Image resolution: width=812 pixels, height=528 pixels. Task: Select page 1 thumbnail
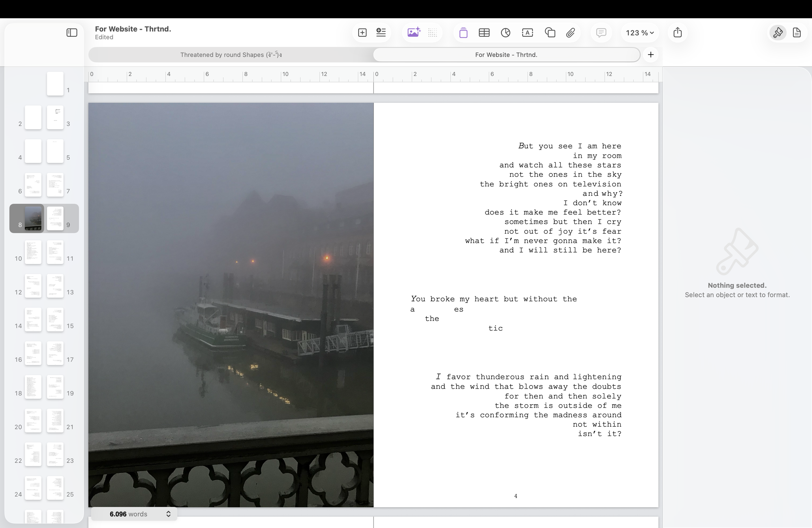[x=55, y=83]
